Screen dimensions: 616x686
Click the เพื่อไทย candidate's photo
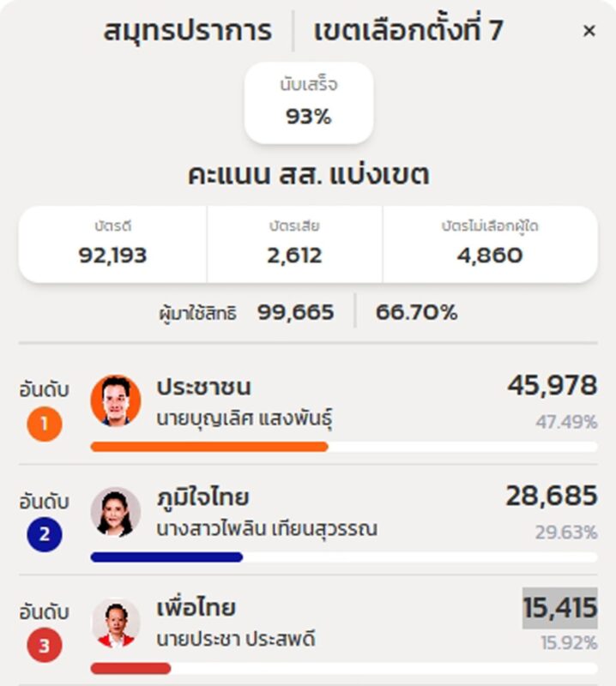click(116, 623)
